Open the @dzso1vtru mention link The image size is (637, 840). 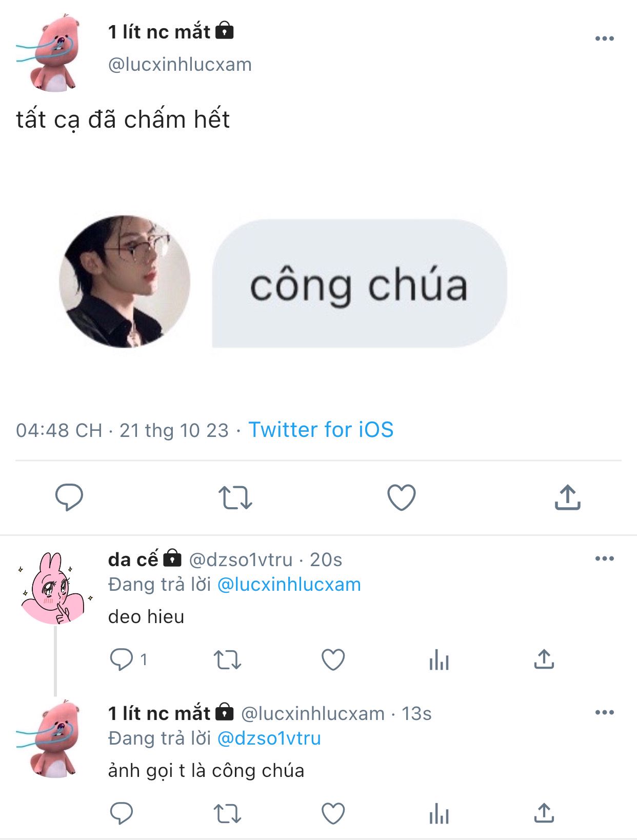click(x=269, y=738)
